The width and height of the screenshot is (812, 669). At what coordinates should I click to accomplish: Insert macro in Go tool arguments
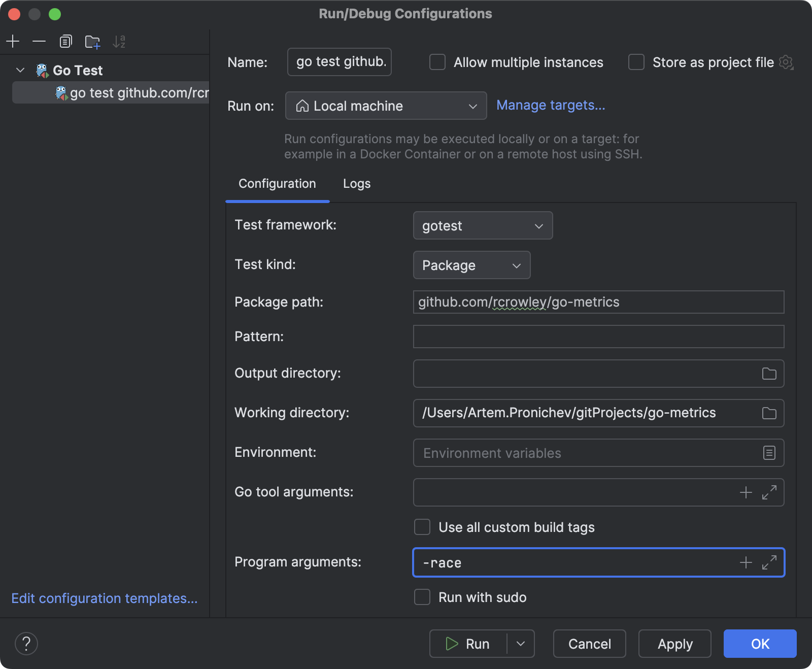(x=746, y=492)
